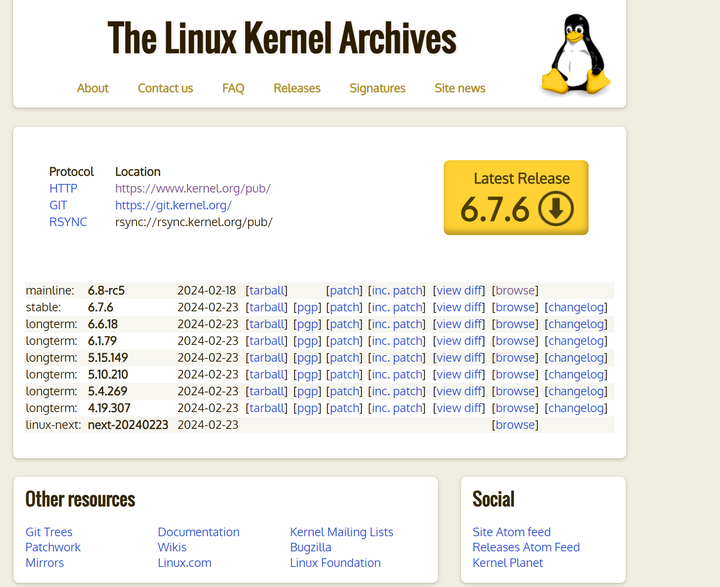Open Git Trees resource link
The width and height of the screenshot is (720, 587).
click(x=49, y=532)
